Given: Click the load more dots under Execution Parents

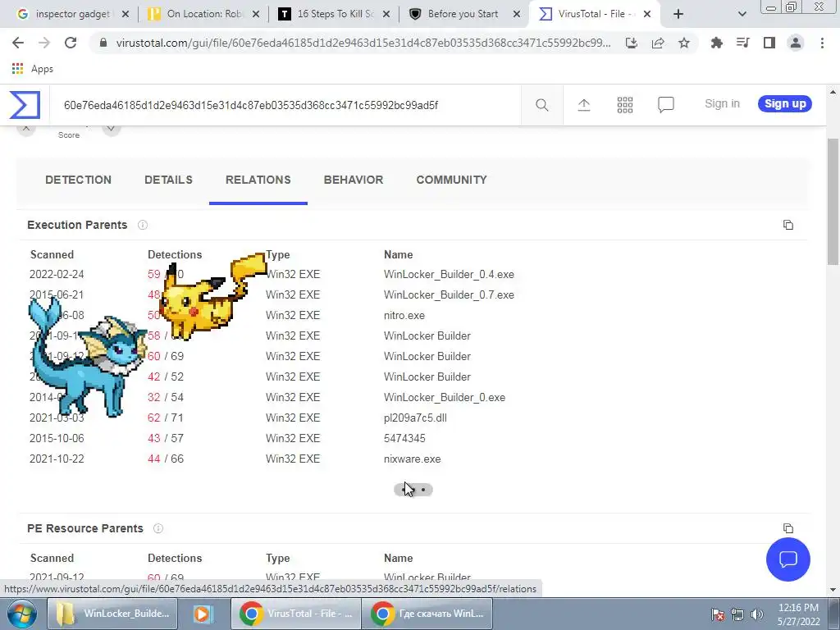Looking at the screenshot, I should [x=413, y=490].
